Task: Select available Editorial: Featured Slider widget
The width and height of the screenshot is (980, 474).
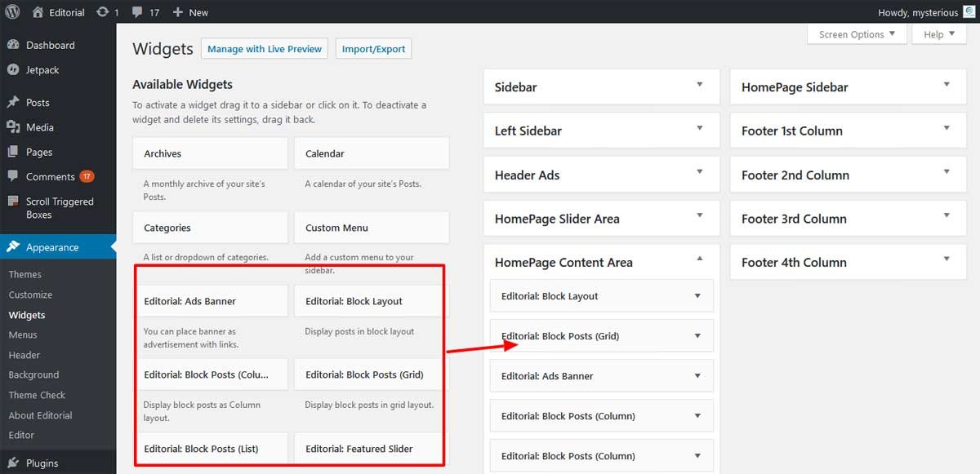Action: point(372,448)
